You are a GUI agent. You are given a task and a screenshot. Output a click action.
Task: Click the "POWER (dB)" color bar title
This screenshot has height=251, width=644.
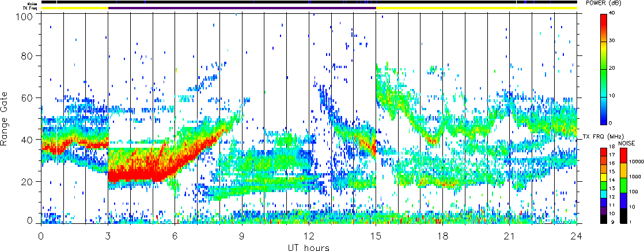(603, 3)
